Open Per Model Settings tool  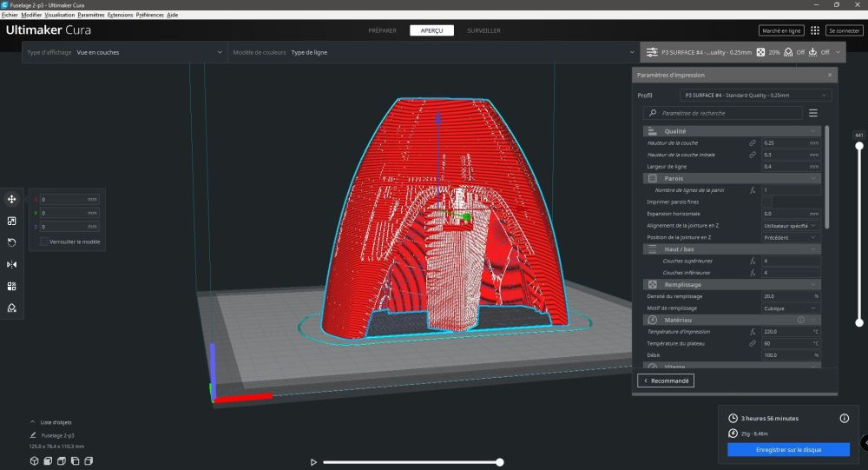click(11, 286)
